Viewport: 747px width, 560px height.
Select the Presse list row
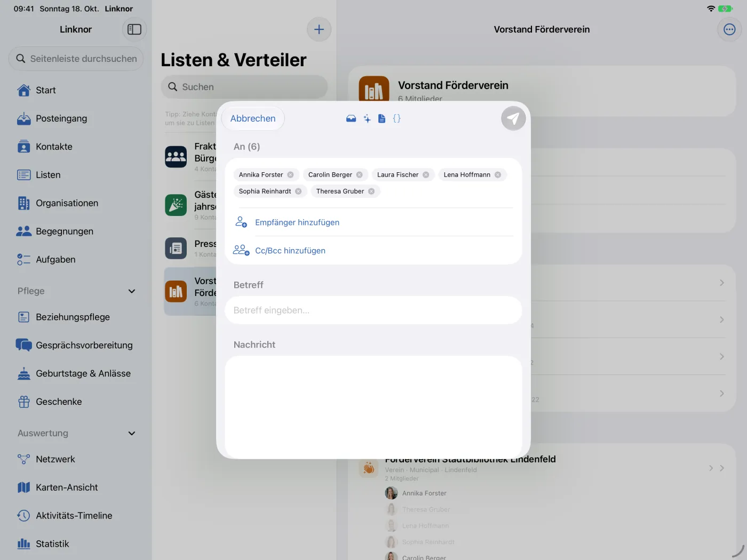coord(190,249)
